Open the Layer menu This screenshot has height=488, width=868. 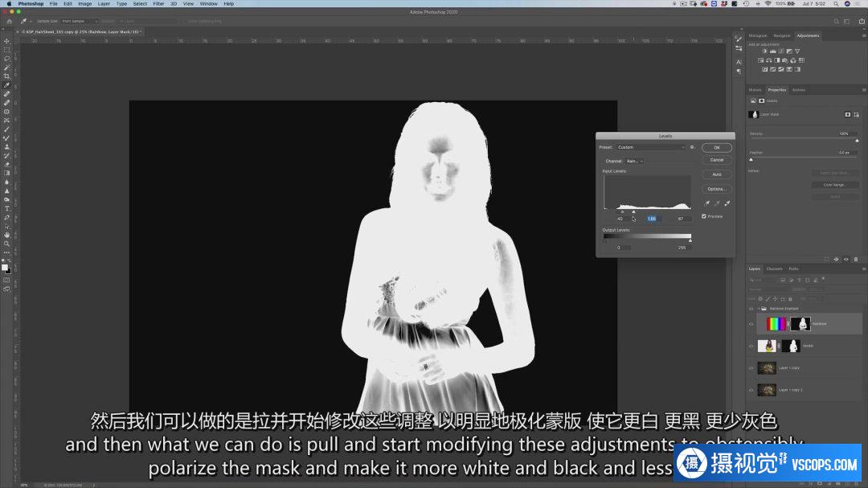pos(104,4)
